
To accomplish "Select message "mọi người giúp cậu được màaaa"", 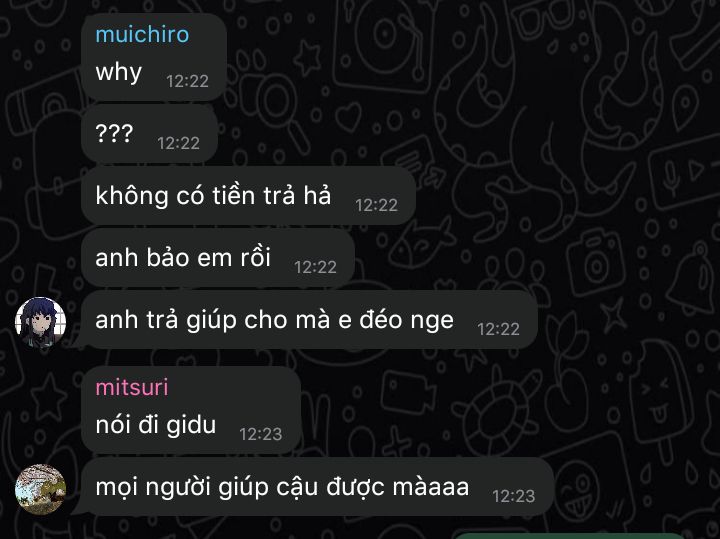I will click(x=282, y=487).
